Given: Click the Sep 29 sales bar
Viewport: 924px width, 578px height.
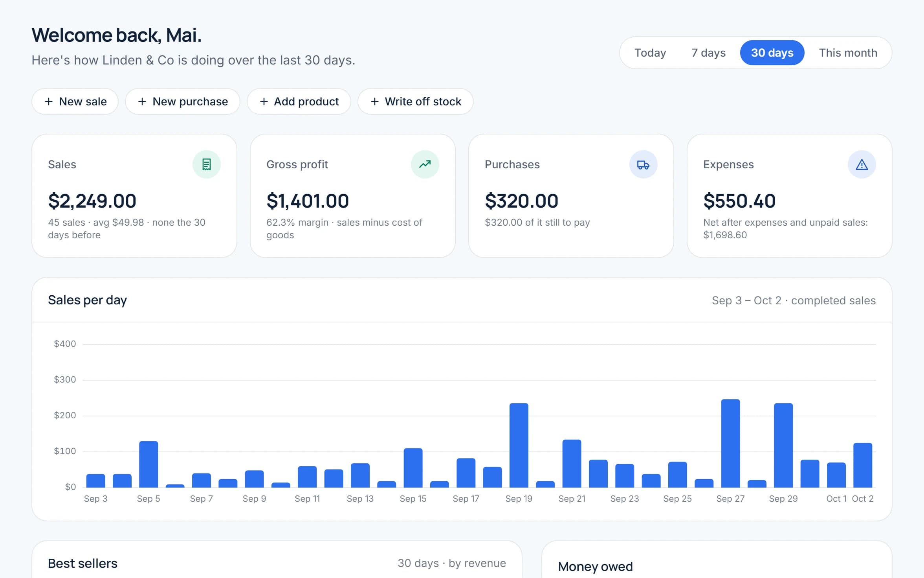Looking at the screenshot, I should coord(783,445).
